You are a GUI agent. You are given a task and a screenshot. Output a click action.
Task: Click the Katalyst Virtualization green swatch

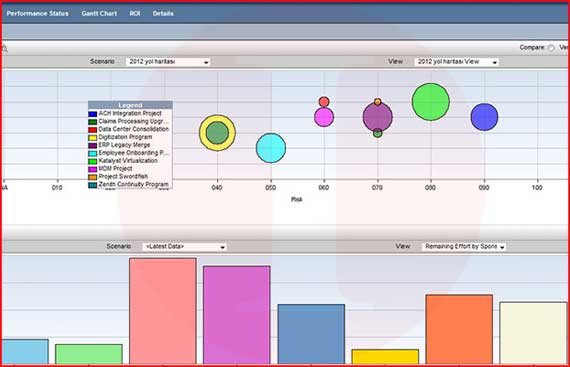[x=93, y=161]
